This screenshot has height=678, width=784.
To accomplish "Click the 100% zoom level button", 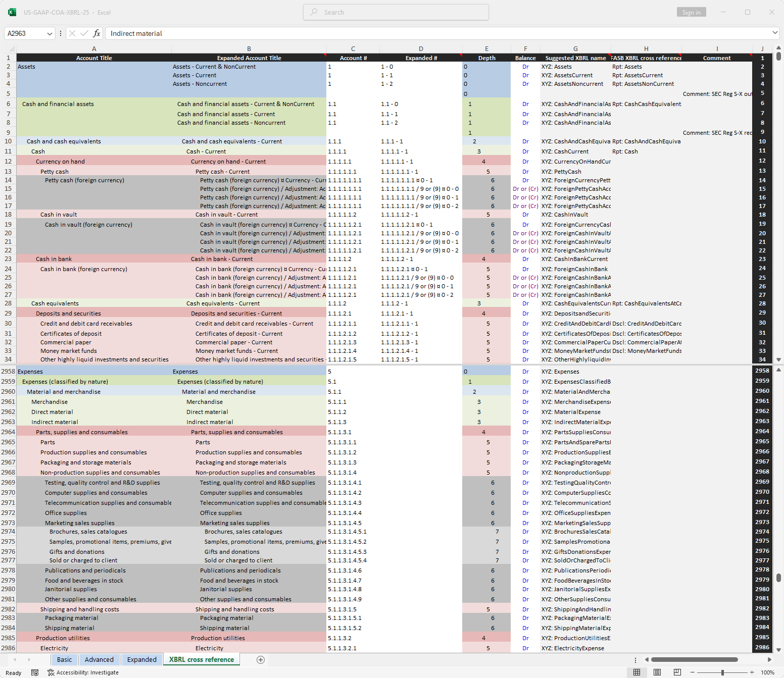I will point(768,672).
